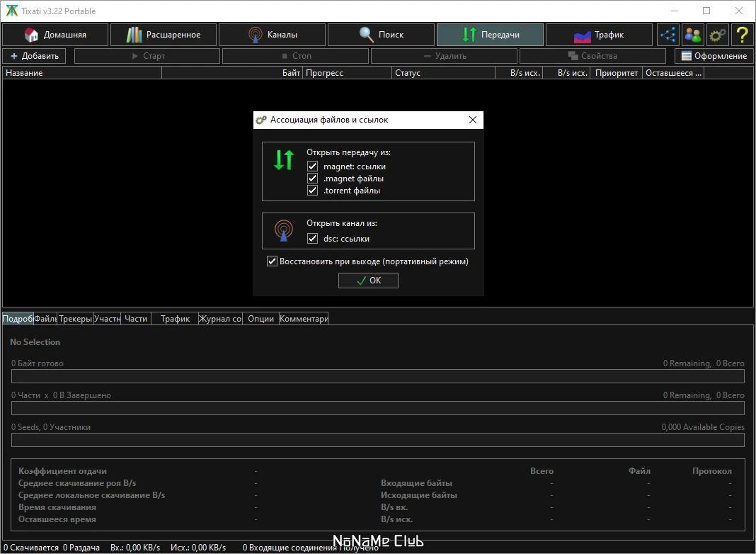
Task: Toggle the .torrent файлы checkbox
Action: coord(312,191)
